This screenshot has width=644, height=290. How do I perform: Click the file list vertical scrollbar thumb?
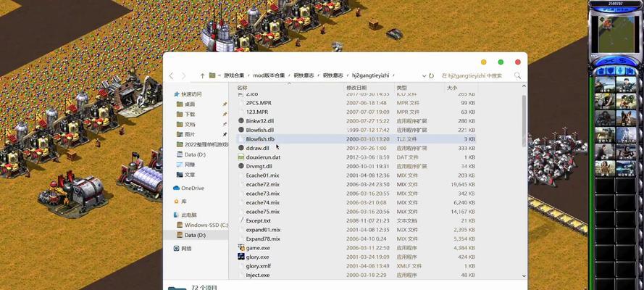point(524,120)
